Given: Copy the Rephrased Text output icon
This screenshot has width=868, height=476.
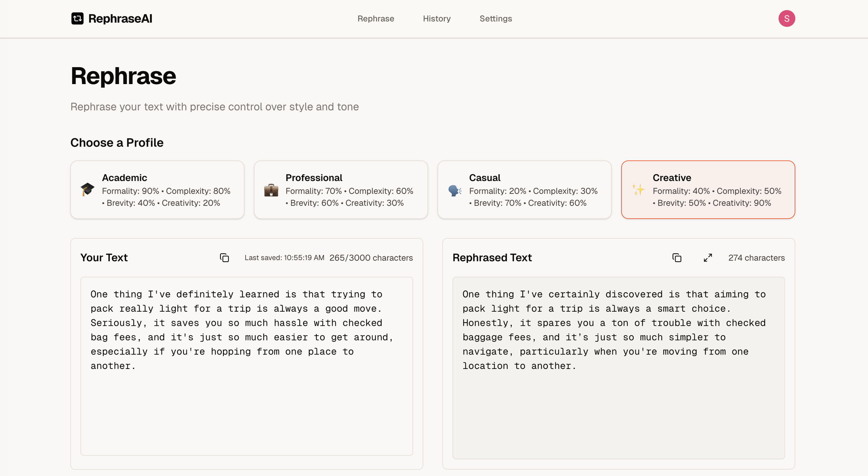Looking at the screenshot, I should 677,258.
